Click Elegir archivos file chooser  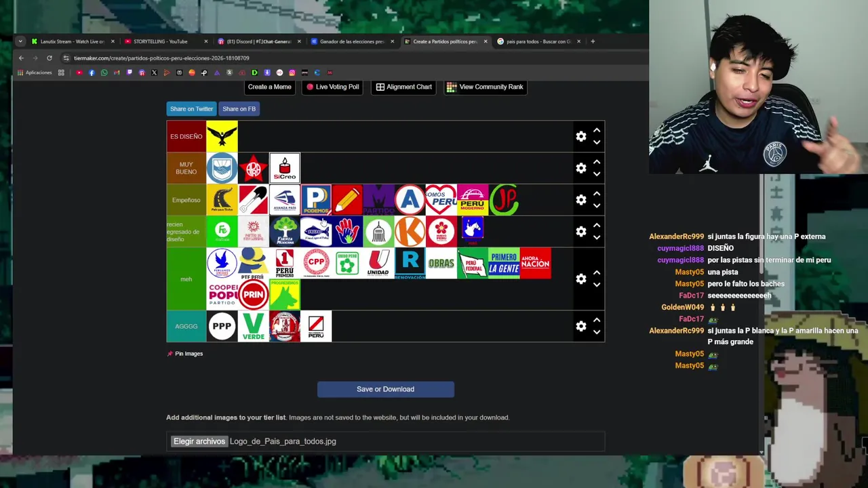[199, 441]
